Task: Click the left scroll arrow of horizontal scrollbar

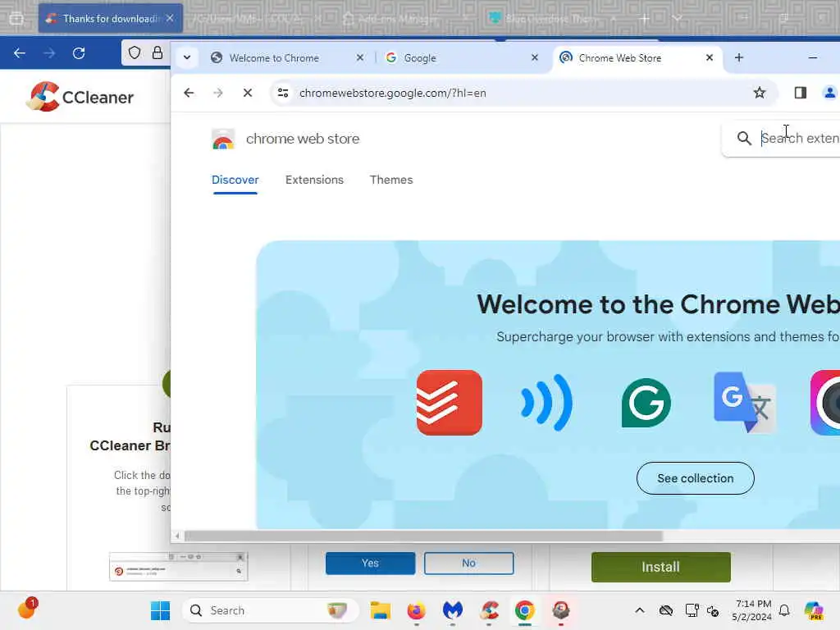Action: coord(177,536)
